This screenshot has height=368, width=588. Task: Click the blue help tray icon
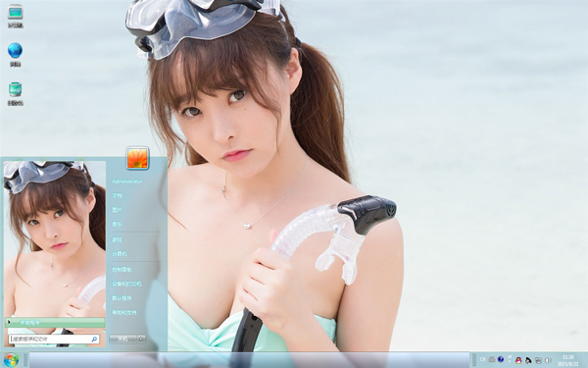point(501,360)
